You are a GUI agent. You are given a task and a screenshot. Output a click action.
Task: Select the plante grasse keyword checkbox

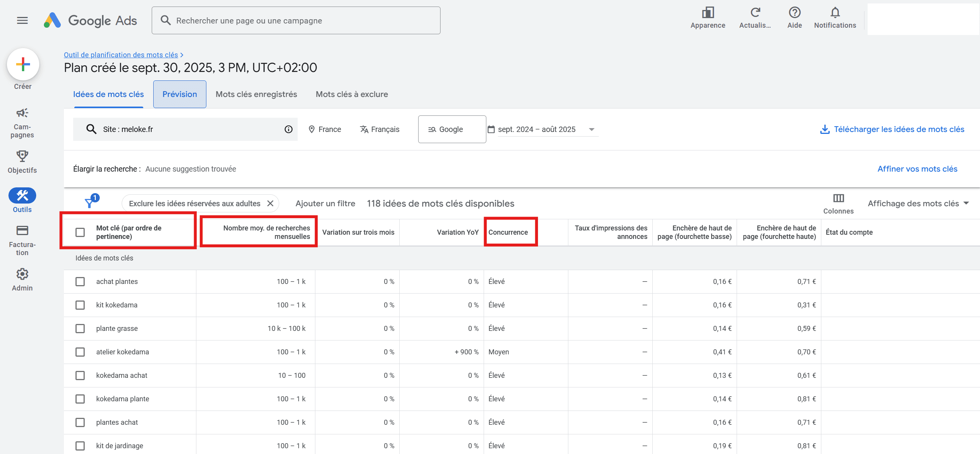[x=80, y=329]
